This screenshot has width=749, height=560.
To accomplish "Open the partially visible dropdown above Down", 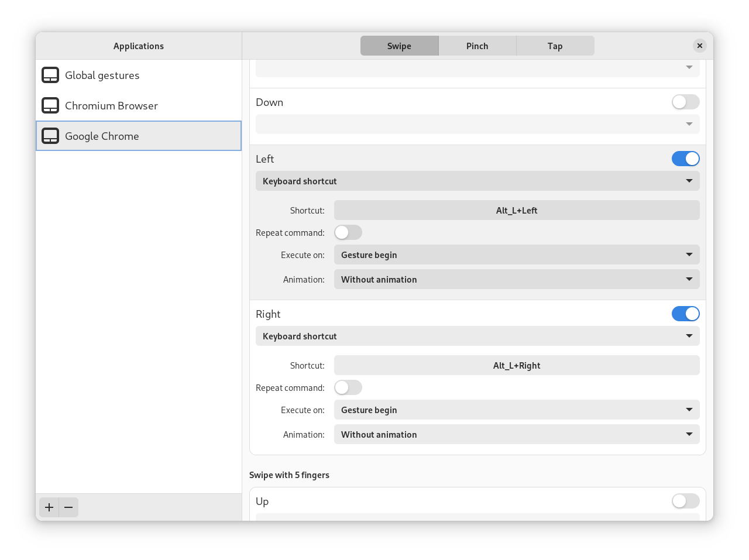I will pos(477,68).
